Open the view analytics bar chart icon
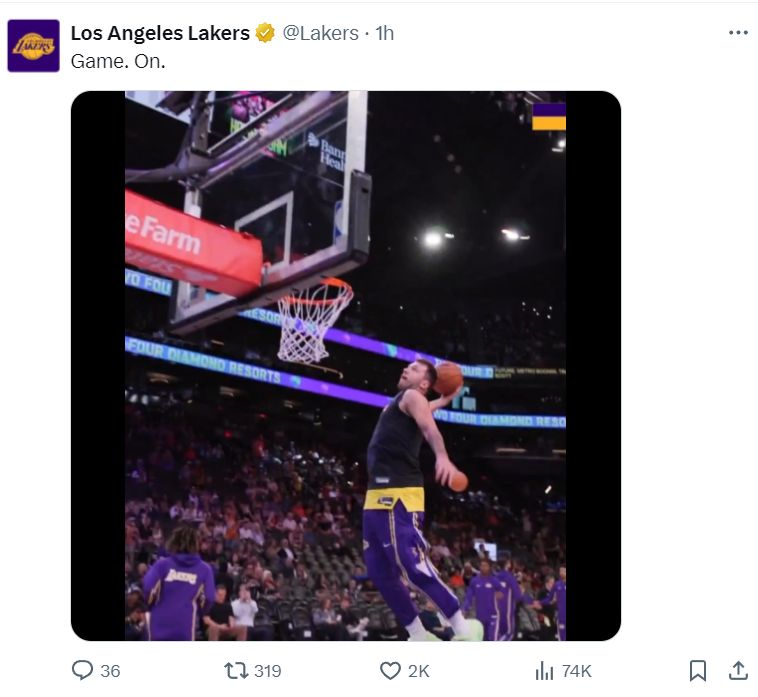The height and width of the screenshot is (697, 758). click(545, 670)
